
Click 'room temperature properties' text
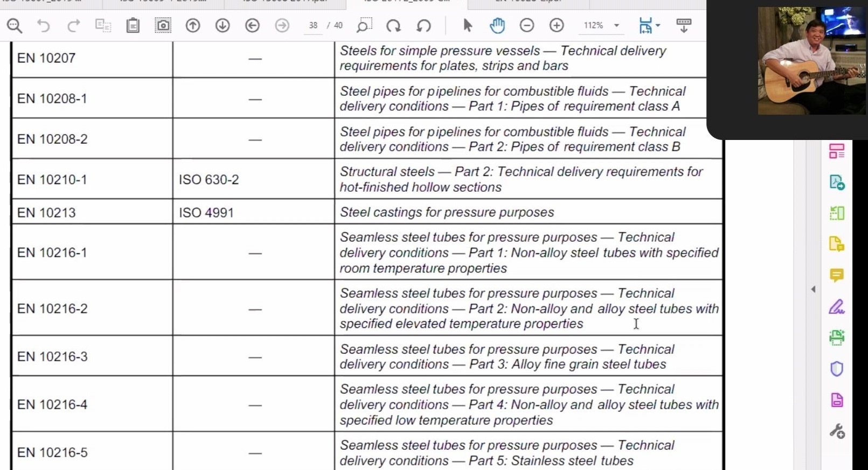coord(423,268)
